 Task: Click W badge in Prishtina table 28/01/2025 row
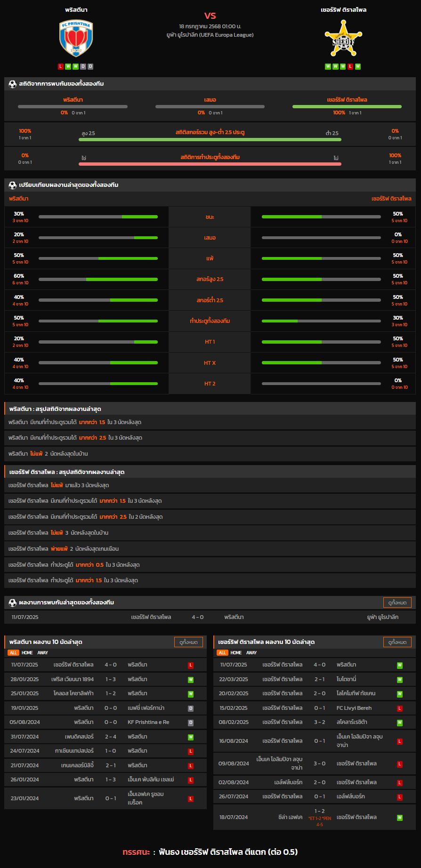(x=191, y=680)
